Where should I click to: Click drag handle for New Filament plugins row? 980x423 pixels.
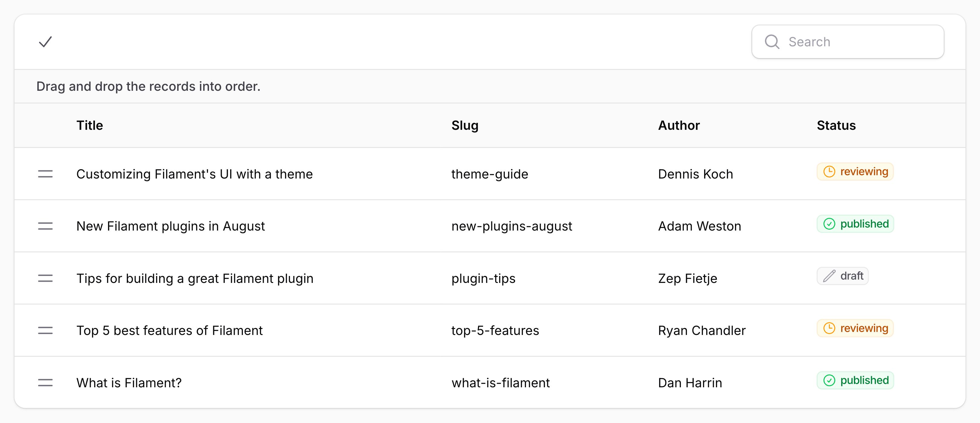pyautogui.click(x=45, y=226)
